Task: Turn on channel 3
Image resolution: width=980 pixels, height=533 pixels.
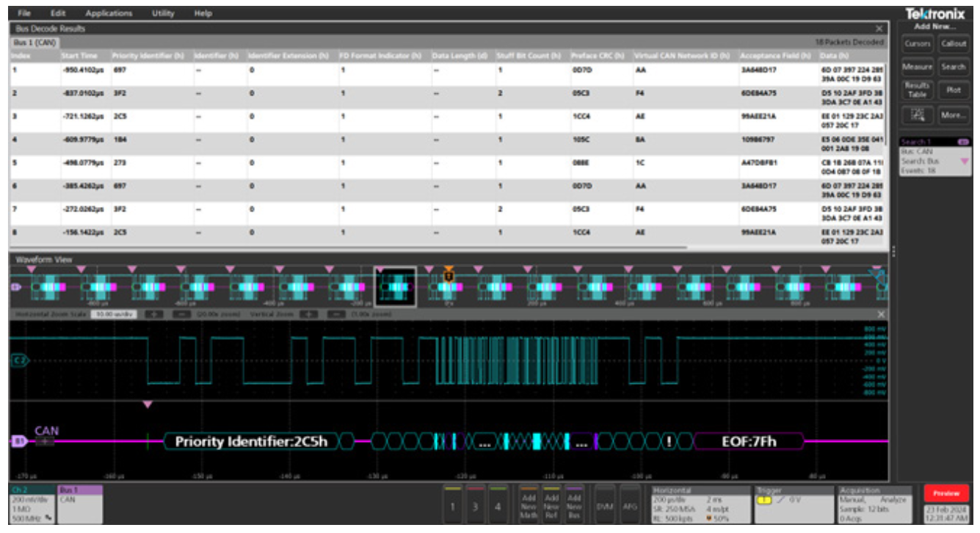Action: (476, 505)
